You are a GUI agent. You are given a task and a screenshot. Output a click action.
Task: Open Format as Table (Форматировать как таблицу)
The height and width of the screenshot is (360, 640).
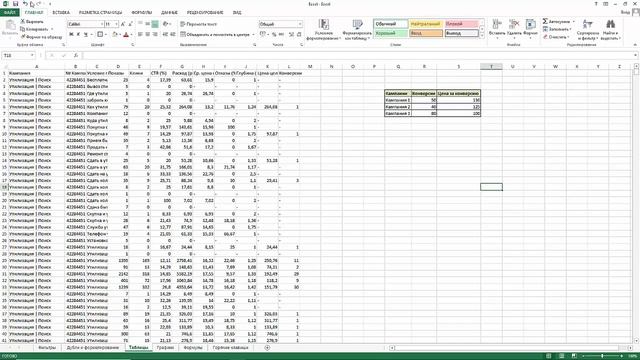(357, 29)
